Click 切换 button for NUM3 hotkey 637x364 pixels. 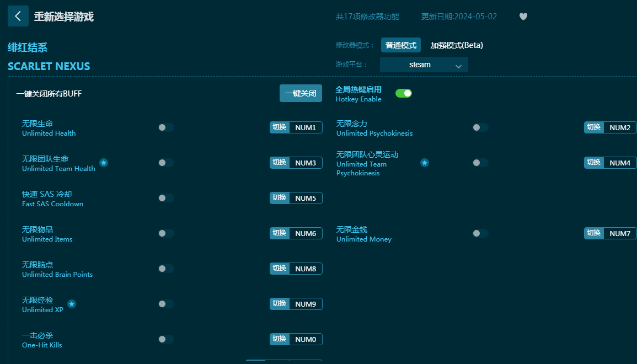tap(280, 163)
